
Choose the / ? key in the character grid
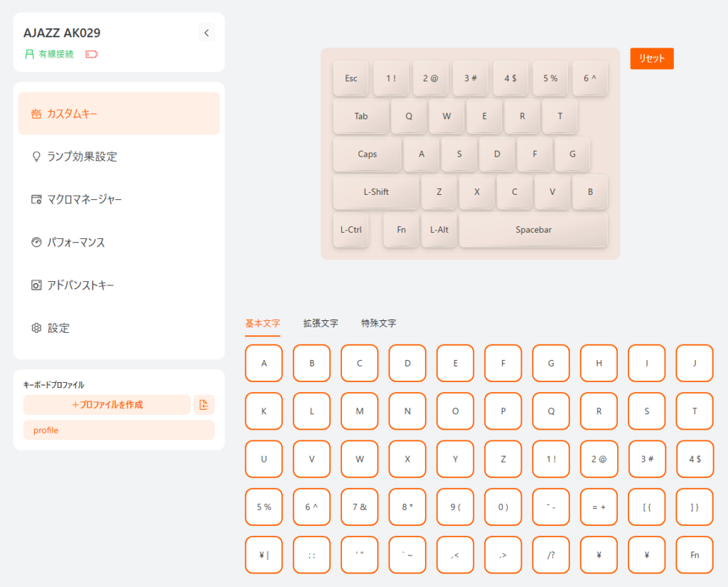(x=551, y=554)
